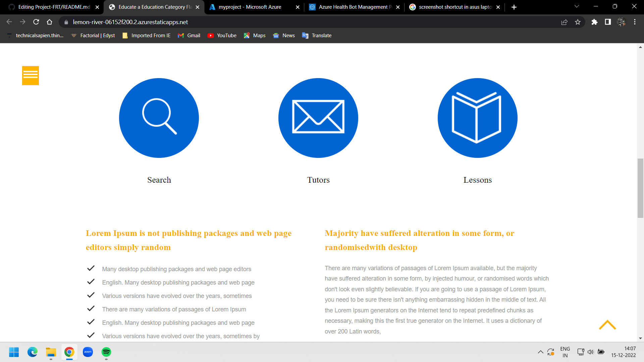Expand Chrome's three-dot menu
Screen dimensions: 644x362
(x=635, y=22)
